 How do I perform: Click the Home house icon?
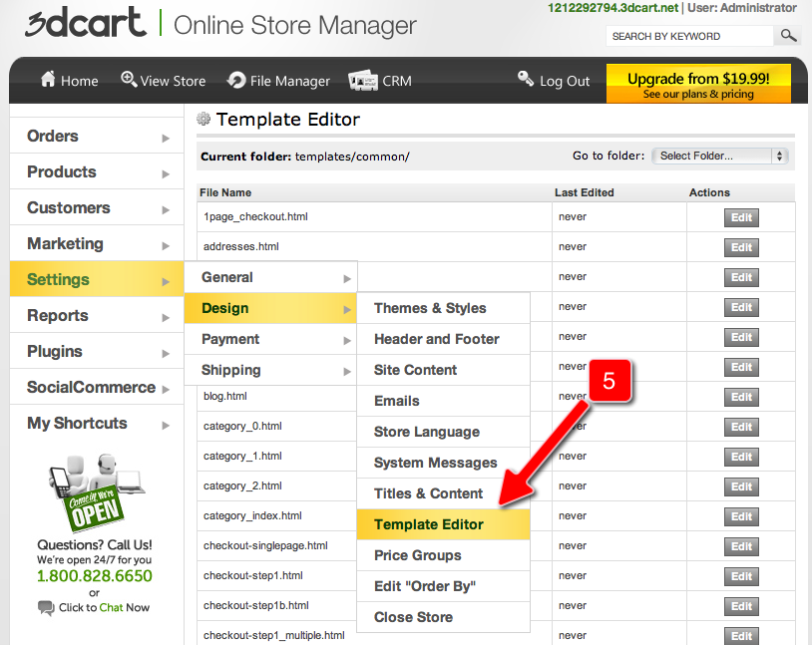click(47, 81)
